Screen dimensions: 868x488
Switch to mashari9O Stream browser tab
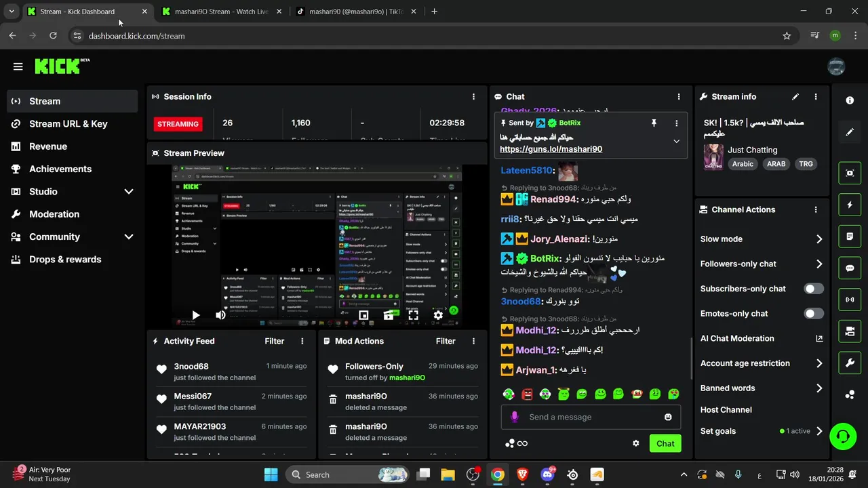click(x=221, y=12)
